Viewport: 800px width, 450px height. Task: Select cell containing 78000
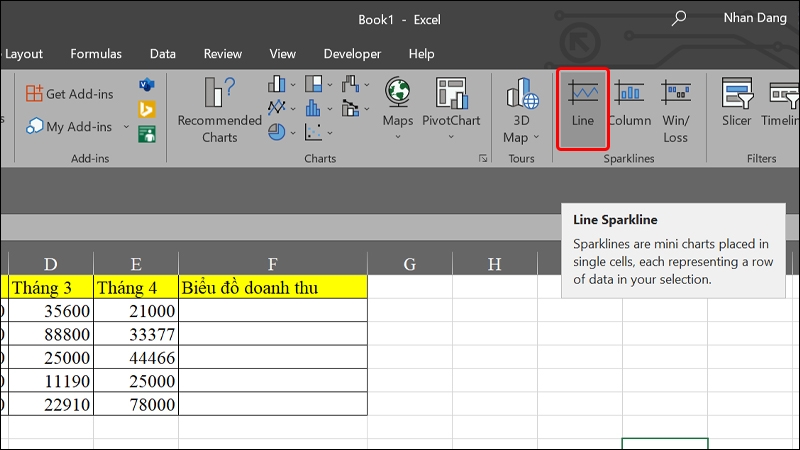[x=136, y=404]
